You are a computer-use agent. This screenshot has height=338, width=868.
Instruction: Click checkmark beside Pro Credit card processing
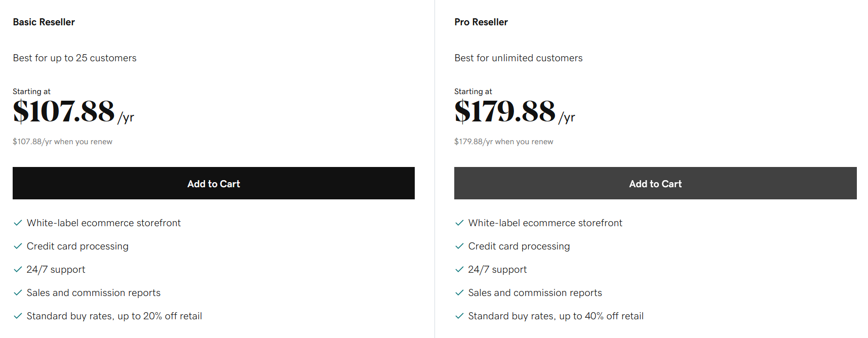[x=459, y=246]
